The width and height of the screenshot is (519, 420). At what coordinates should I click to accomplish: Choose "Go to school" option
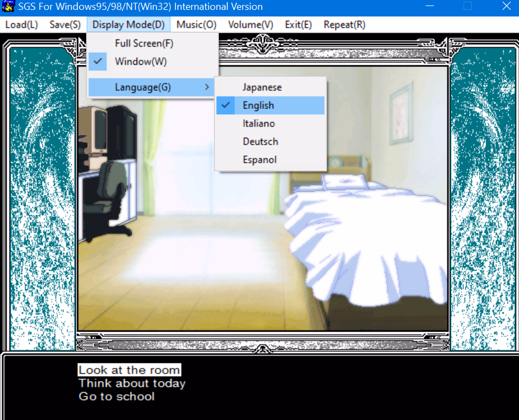click(x=116, y=396)
